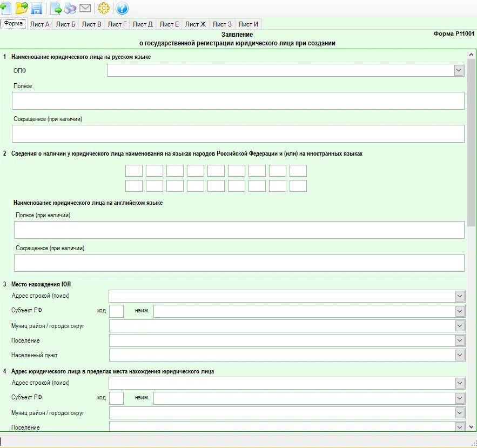Create a new document with the plus-page icon

[6, 8]
